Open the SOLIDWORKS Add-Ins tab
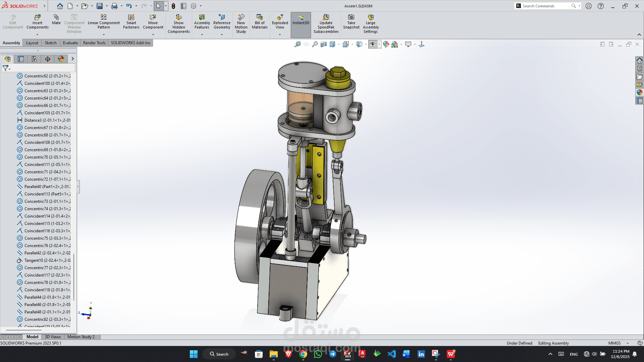Screen dimensions: 644x362 pyautogui.click(x=130, y=43)
